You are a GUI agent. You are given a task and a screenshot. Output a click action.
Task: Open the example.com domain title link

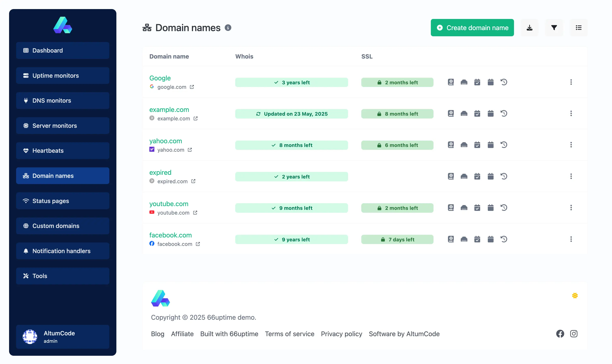pyautogui.click(x=169, y=110)
